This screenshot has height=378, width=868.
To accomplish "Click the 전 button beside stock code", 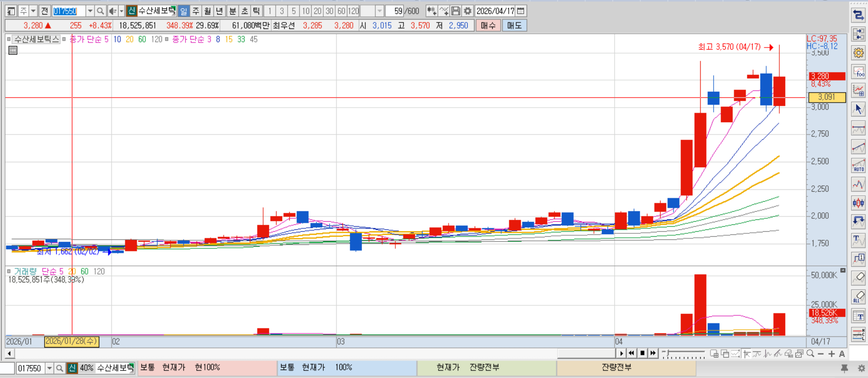I will (44, 11).
